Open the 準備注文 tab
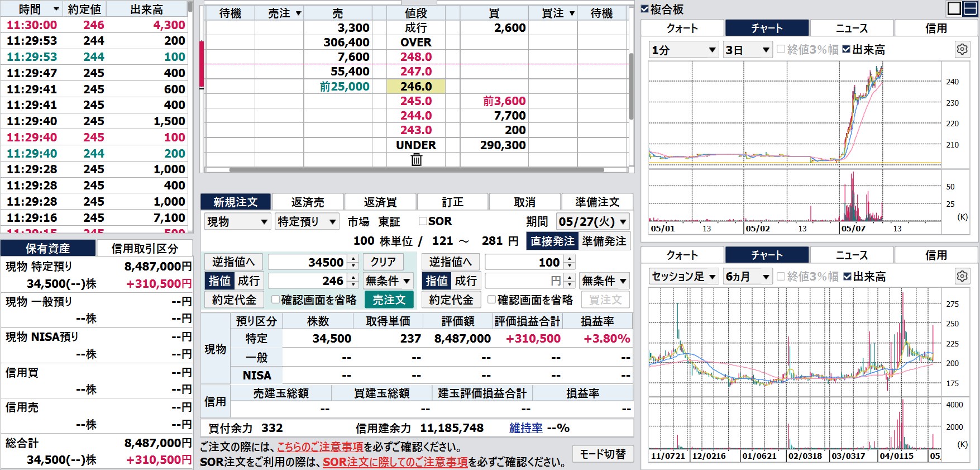 pos(597,202)
